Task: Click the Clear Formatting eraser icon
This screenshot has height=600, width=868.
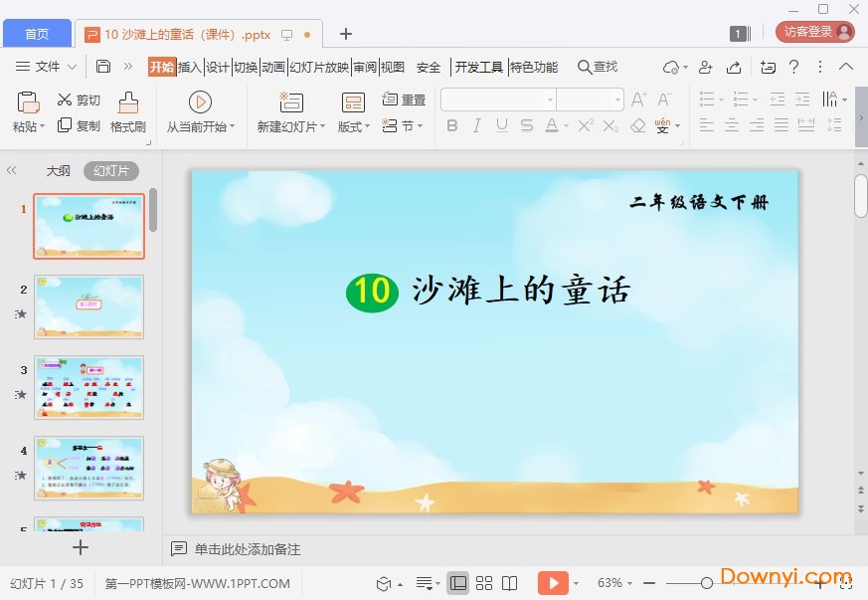Action: point(637,124)
